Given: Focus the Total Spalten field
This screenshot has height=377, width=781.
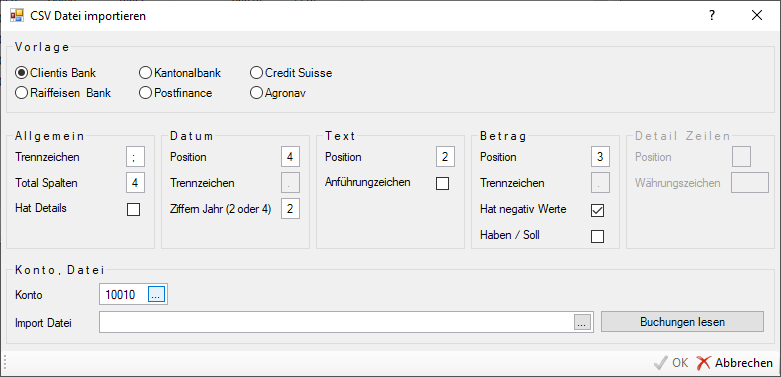Looking at the screenshot, I should (135, 183).
